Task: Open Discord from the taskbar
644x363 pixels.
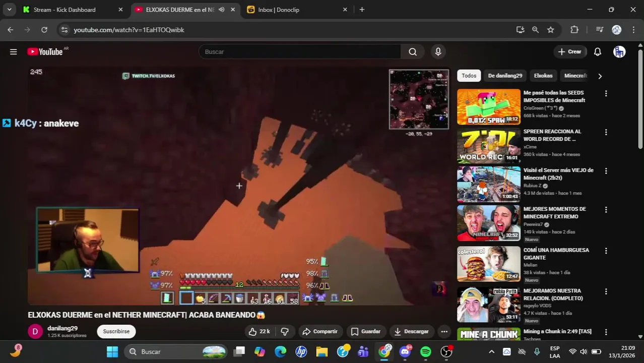Action: [405, 351]
